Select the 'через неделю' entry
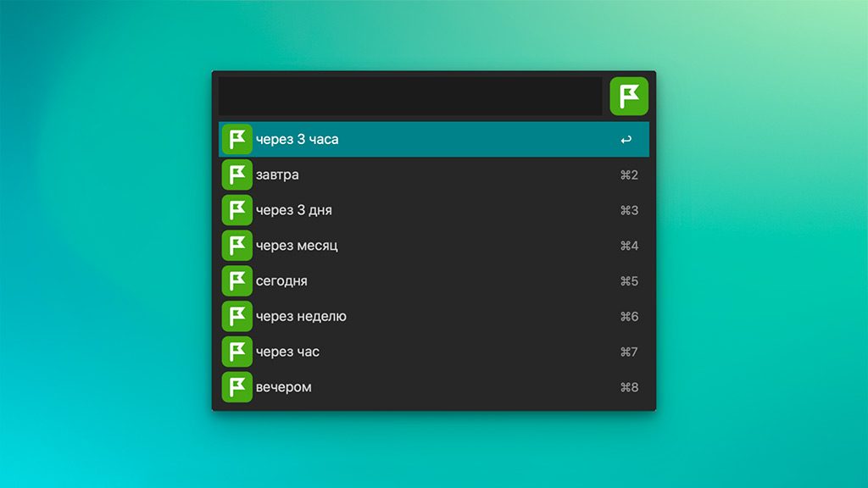The height and width of the screenshot is (488, 868). coord(434,317)
